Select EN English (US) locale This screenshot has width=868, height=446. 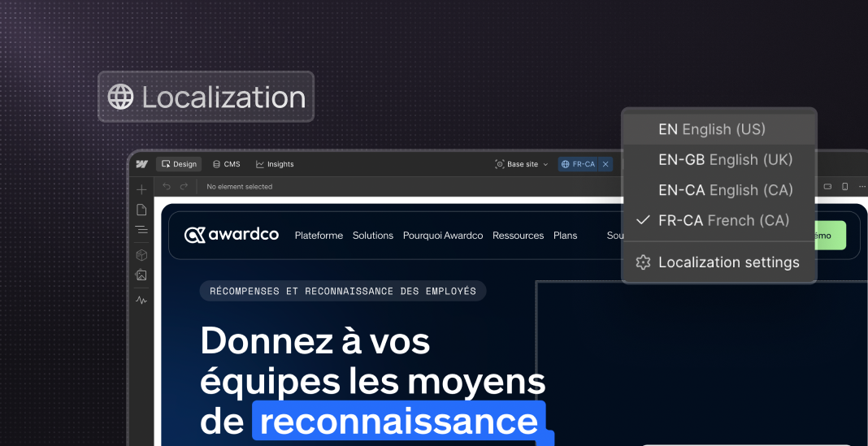pyautogui.click(x=719, y=129)
